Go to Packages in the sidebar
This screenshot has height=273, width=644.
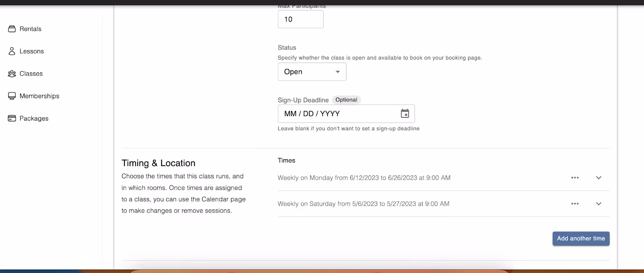tap(34, 118)
